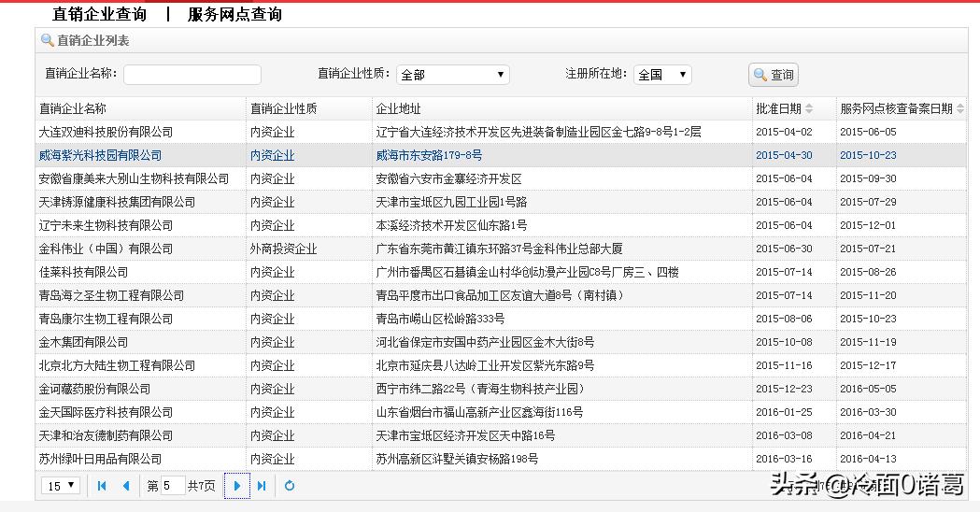
Task: Select row 金天国际医疗科技有限公司
Action: click(x=501, y=412)
